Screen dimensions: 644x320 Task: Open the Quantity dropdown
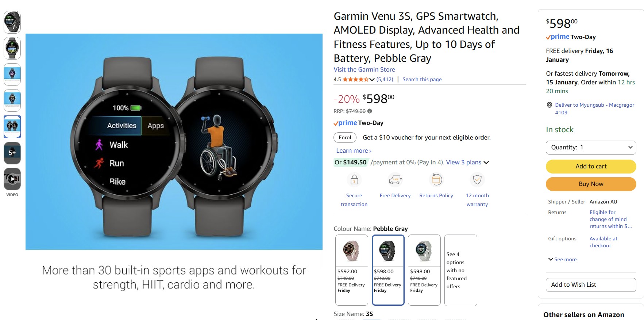click(x=591, y=148)
